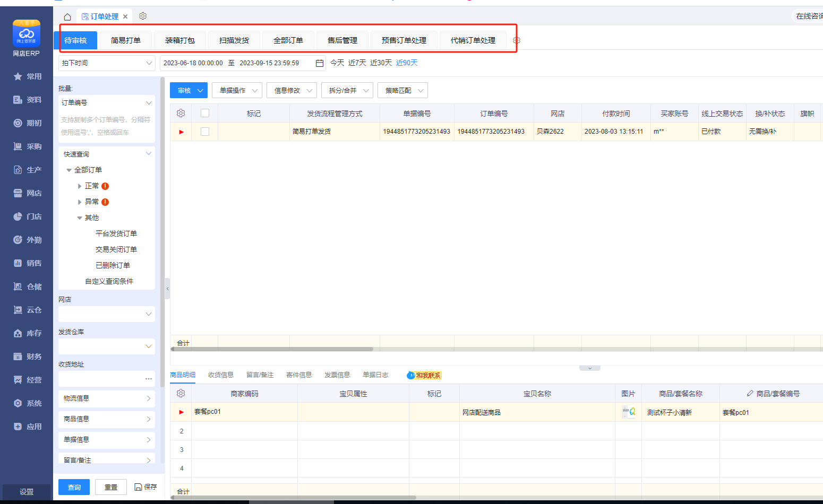The width and height of the screenshot is (823, 504).
Task: Switch to 预售订单处理 tab
Action: (x=404, y=40)
